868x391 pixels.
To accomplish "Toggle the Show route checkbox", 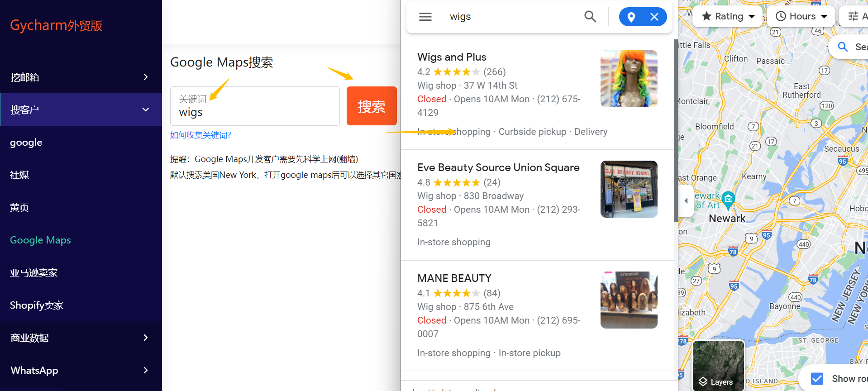I will [x=817, y=379].
